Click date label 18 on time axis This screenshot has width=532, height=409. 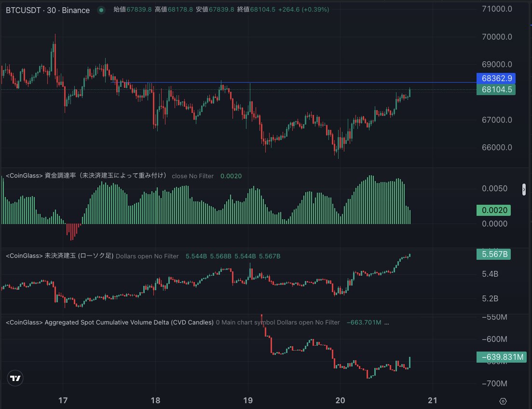(155, 400)
